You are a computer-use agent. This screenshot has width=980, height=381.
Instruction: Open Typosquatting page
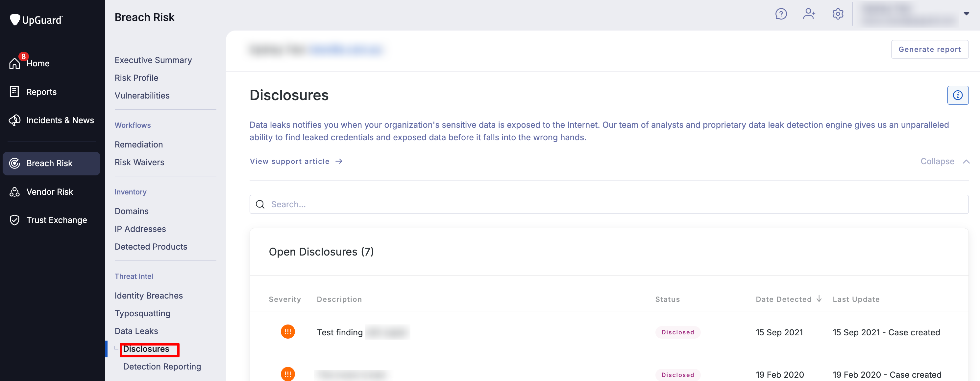tap(142, 313)
